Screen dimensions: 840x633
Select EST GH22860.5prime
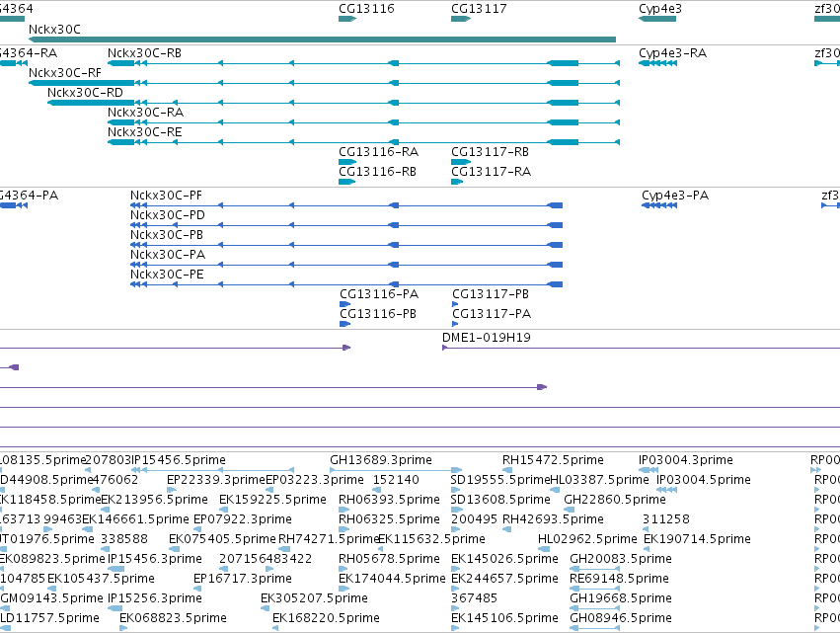(x=615, y=500)
